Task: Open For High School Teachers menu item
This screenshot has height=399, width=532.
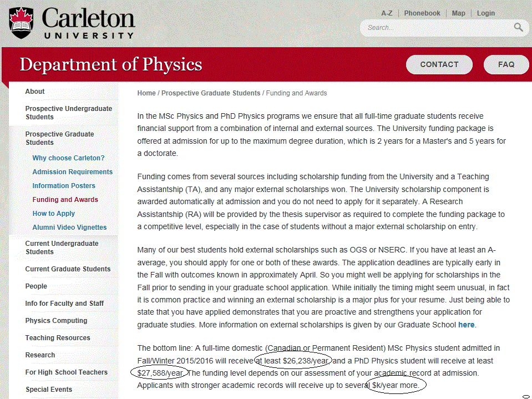Action: [x=66, y=372]
